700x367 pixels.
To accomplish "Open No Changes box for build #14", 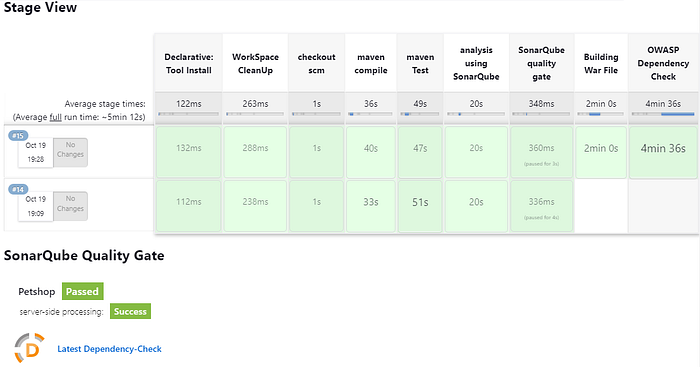I will tap(71, 206).
